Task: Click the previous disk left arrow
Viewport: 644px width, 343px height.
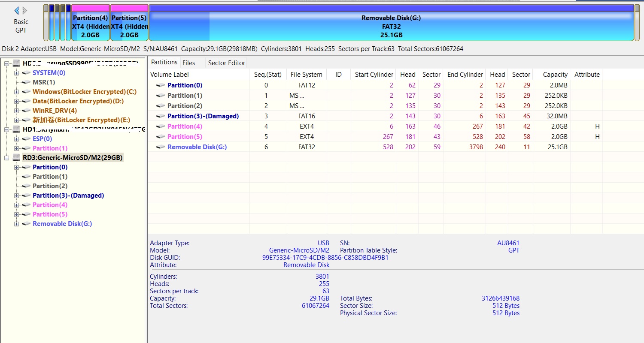Action: click(x=17, y=10)
